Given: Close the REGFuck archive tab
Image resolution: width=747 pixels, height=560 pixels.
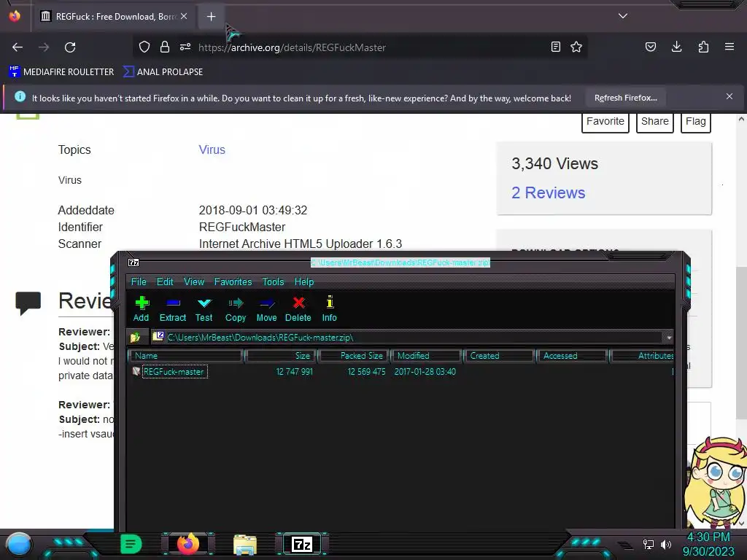Looking at the screenshot, I should click(184, 16).
